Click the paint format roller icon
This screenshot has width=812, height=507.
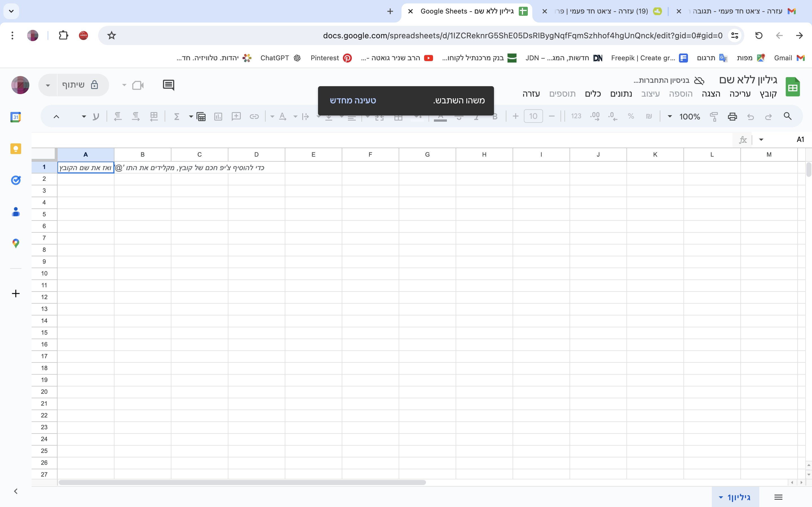point(714,116)
